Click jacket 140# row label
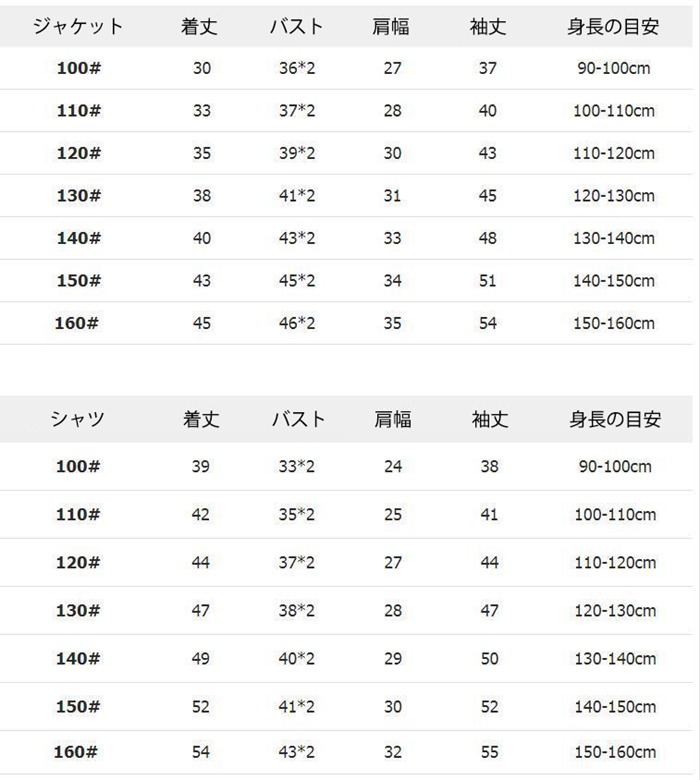This screenshot has width=700, height=780. [x=78, y=238]
